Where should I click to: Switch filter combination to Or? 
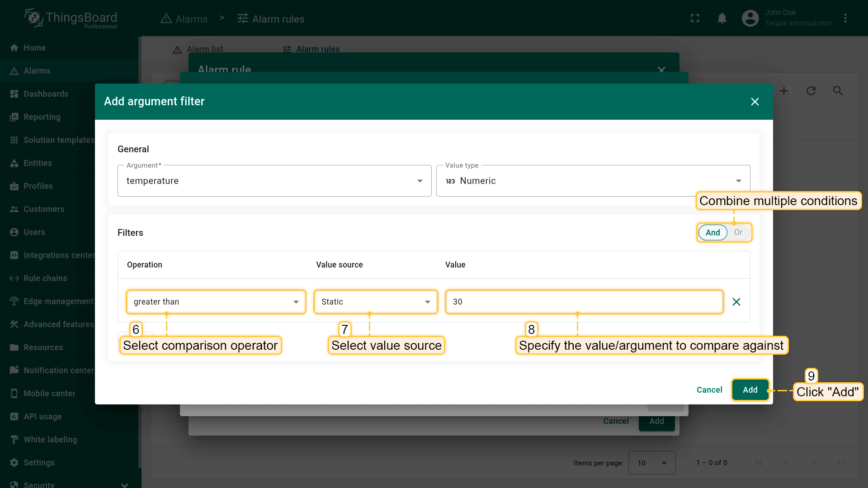click(x=738, y=233)
